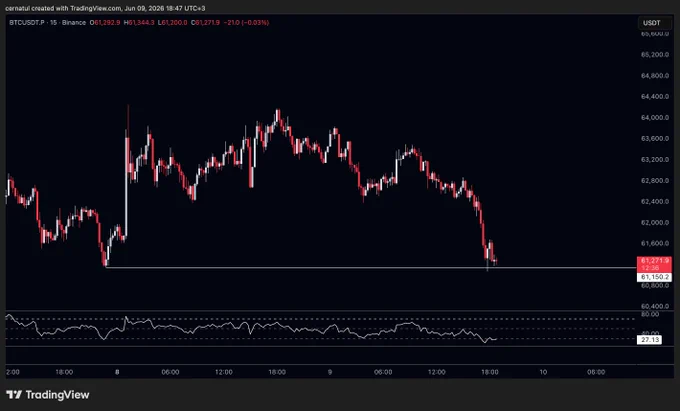Click the 63,600.0 price scale label
This screenshot has width=680, height=411.
point(655,138)
